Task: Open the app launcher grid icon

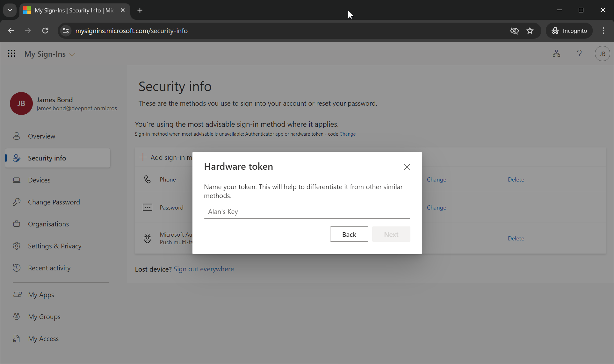Action: (11, 54)
